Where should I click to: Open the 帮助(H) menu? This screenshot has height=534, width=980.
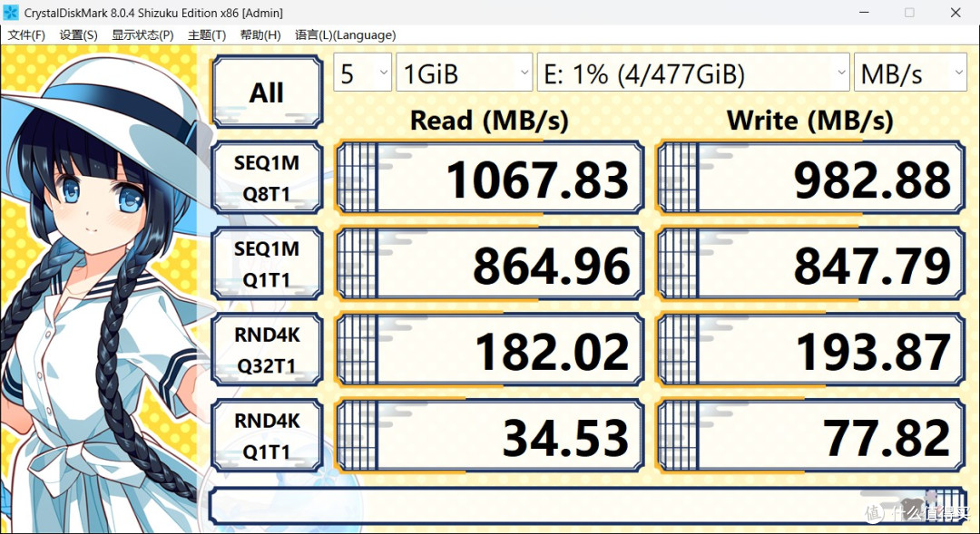click(260, 35)
